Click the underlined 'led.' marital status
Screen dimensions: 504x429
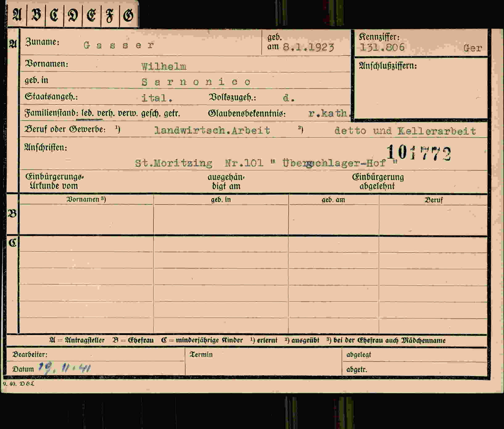coord(87,113)
